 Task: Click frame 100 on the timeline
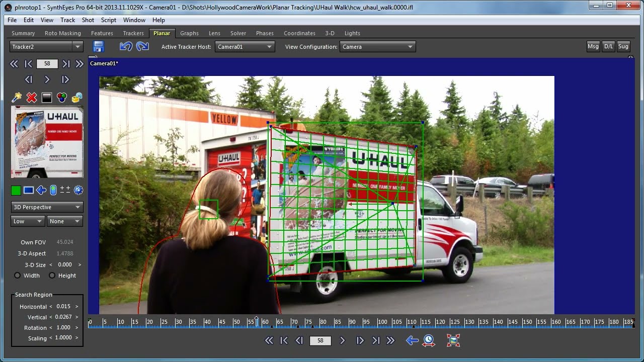click(x=382, y=322)
